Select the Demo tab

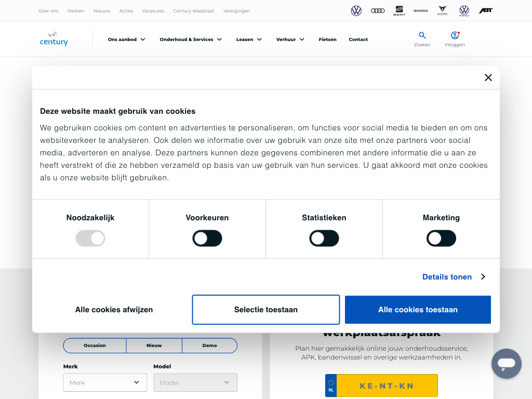[x=210, y=345]
